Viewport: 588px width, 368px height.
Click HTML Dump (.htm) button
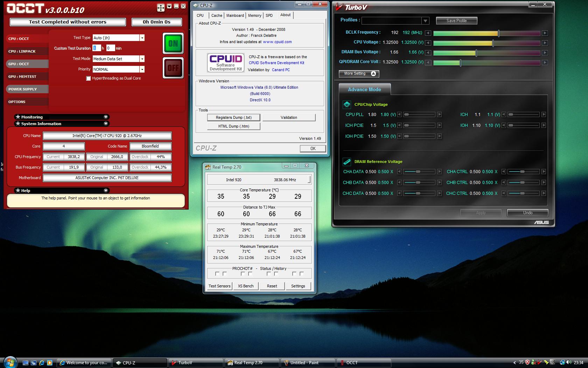point(233,126)
